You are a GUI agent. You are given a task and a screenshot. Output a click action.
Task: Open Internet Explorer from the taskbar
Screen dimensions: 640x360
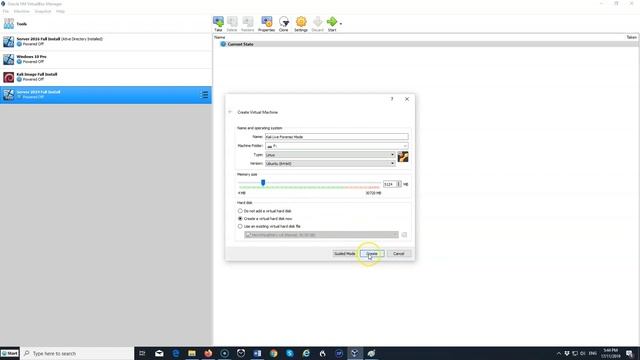pyautogui.click(x=306, y=353)
